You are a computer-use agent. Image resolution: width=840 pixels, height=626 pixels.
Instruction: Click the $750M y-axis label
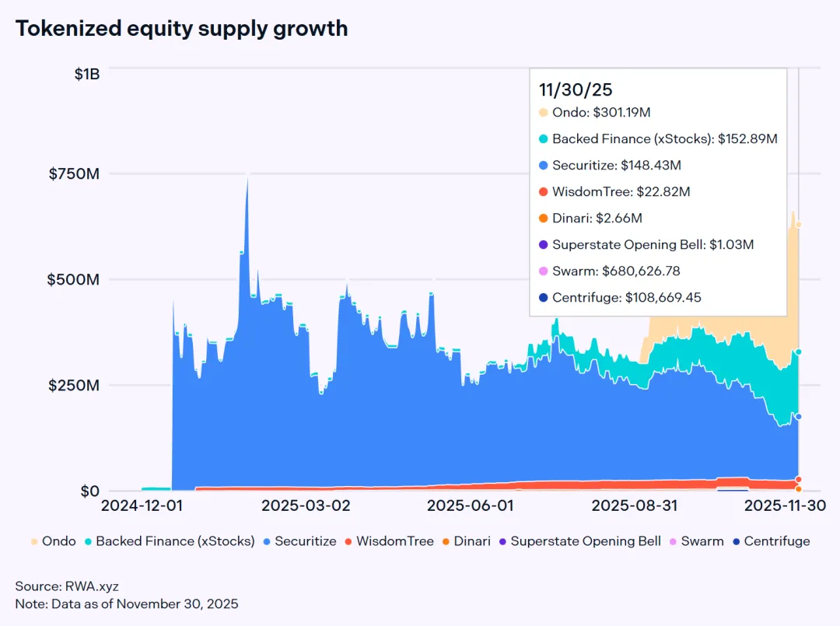click(74, 173)
